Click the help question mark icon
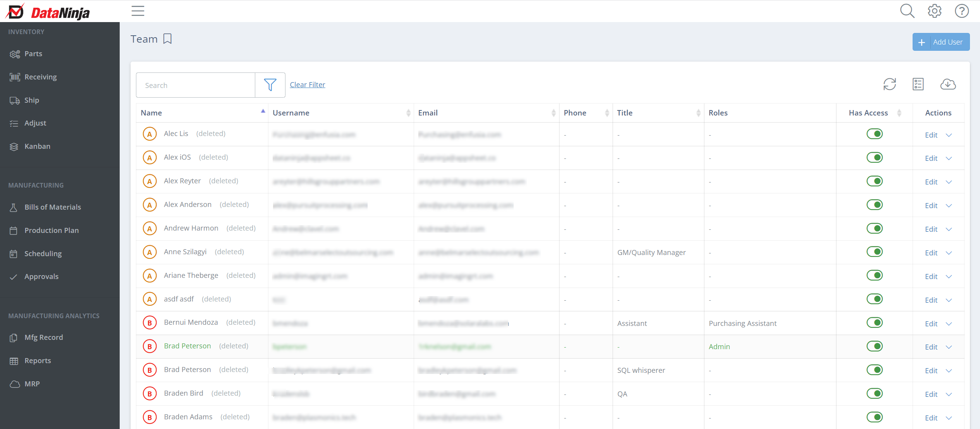The height and width of the screenshot is (429, 980). [x=961, y=11]
